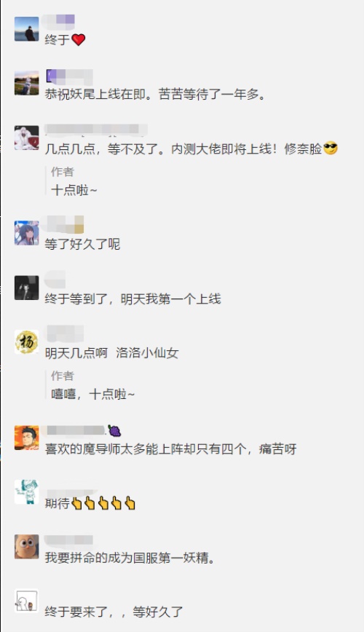Click avatar beside 喜欢的魔导师 comment
364x632 pixels.
click(27, 438)
